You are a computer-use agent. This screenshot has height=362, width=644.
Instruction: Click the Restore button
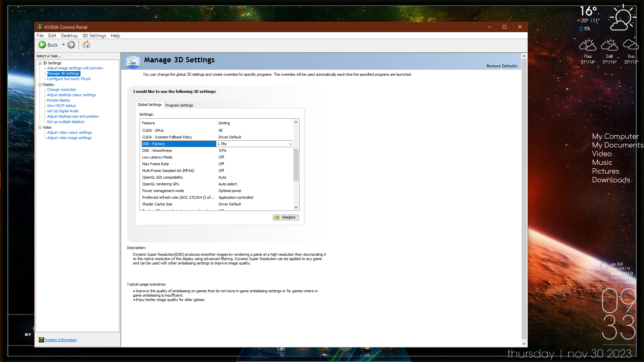(286, 218)
